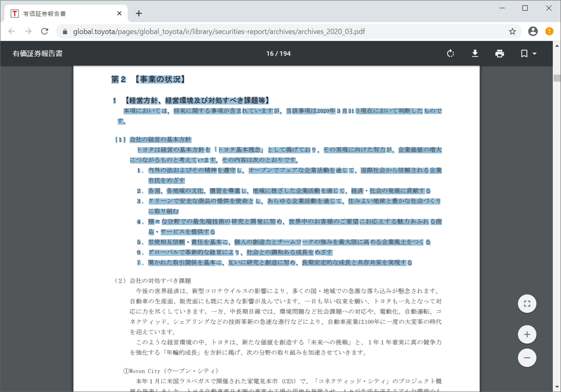Reload the current page
Image resolution: width=561 pixels, height=392 pixels.
click(45, 32)
